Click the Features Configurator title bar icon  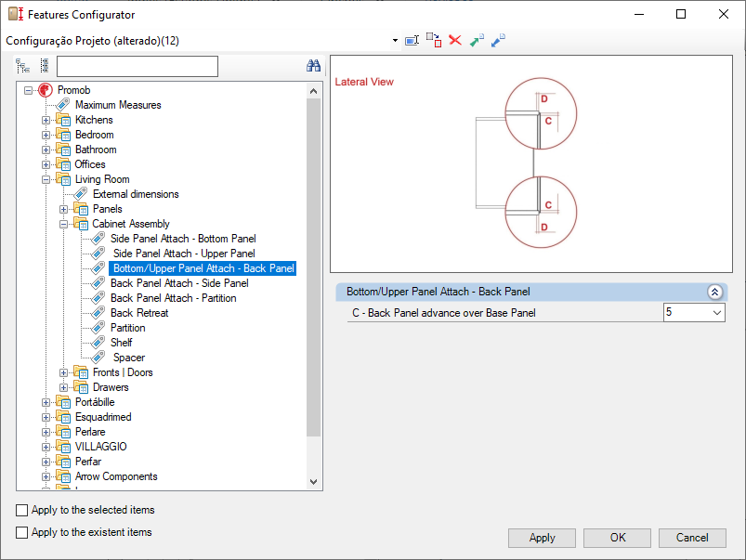click(x=16, y=14)
